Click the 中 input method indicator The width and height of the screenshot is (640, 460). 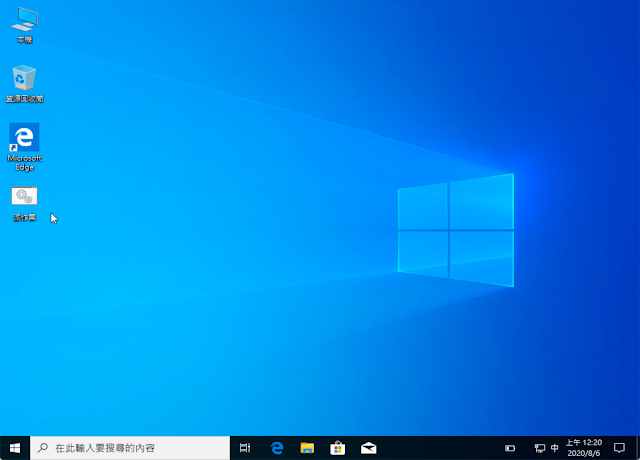pos(554,448)
